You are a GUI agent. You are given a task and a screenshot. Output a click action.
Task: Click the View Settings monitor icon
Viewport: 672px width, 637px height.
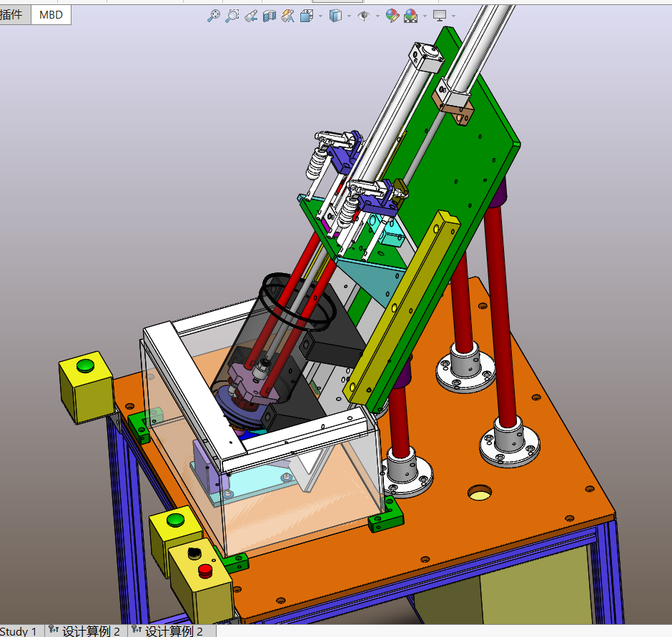(x=440, y=16)
